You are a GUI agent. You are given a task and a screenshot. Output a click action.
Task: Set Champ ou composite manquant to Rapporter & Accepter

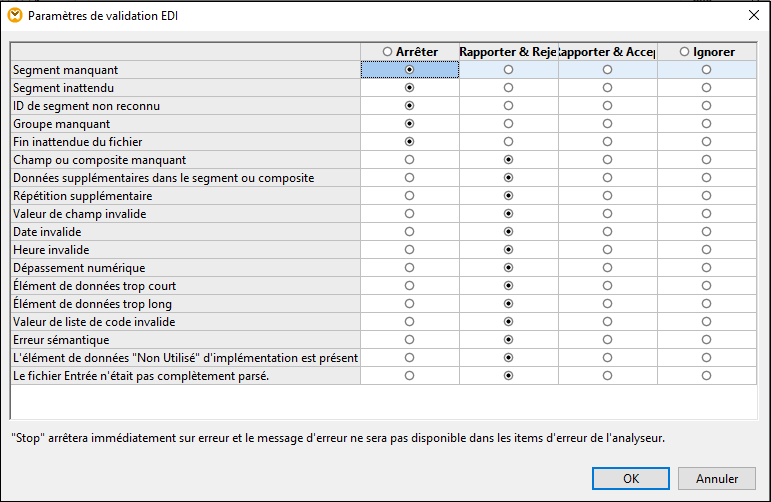click(x=608, y=160)
